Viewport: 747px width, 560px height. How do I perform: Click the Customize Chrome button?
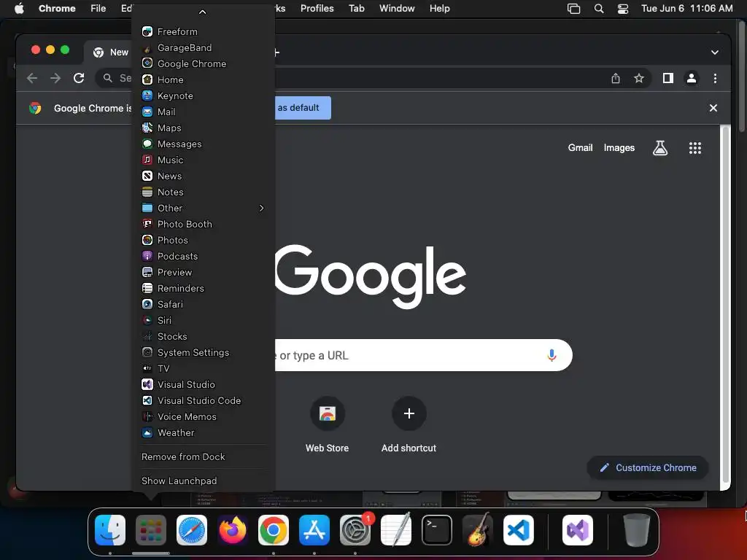[648, 467]
